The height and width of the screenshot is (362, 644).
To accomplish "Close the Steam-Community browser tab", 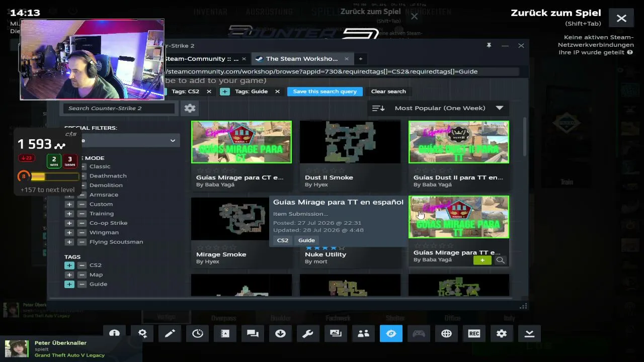I will coord(244,59).
